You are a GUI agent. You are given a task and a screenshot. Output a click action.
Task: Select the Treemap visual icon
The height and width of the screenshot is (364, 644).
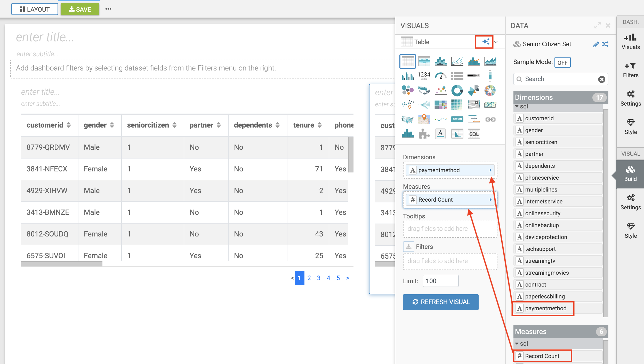point(440,105)
